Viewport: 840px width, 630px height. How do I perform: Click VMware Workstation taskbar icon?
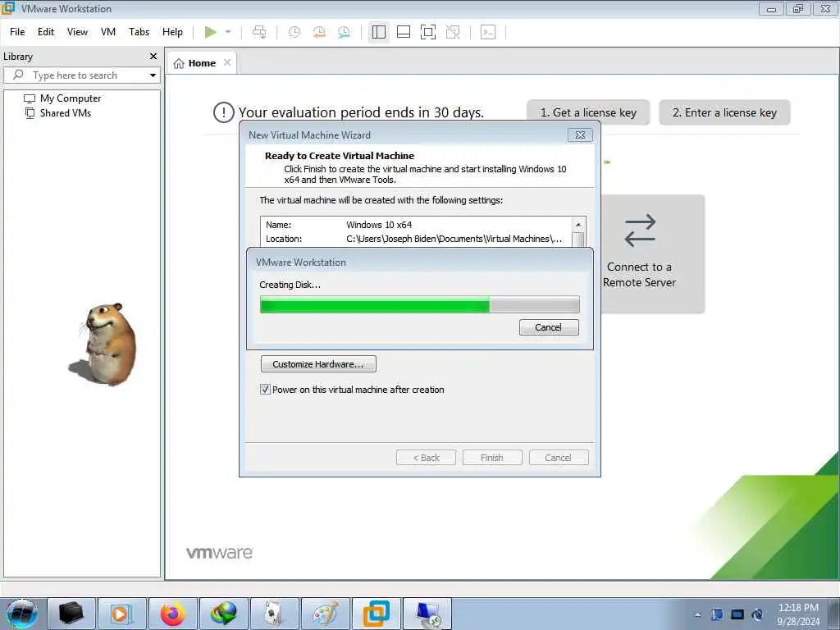[x=376, y=614]
